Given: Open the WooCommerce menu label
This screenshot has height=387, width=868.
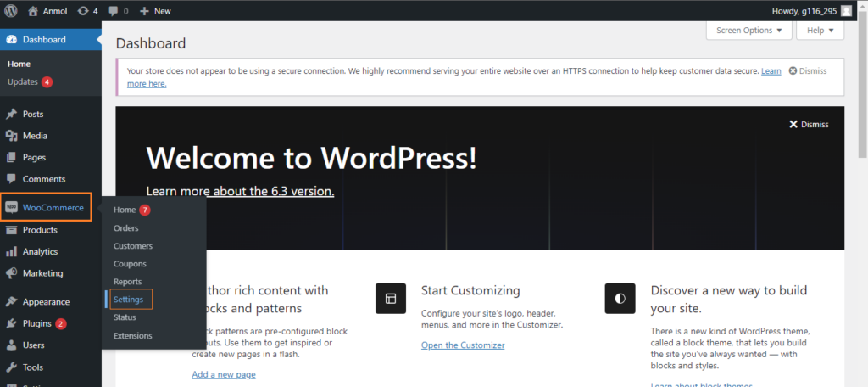Looking at the screenshot, I should (53, 208).
